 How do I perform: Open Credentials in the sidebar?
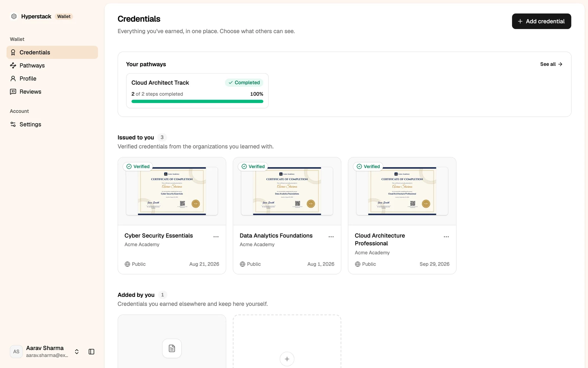[x=52, y=52]
